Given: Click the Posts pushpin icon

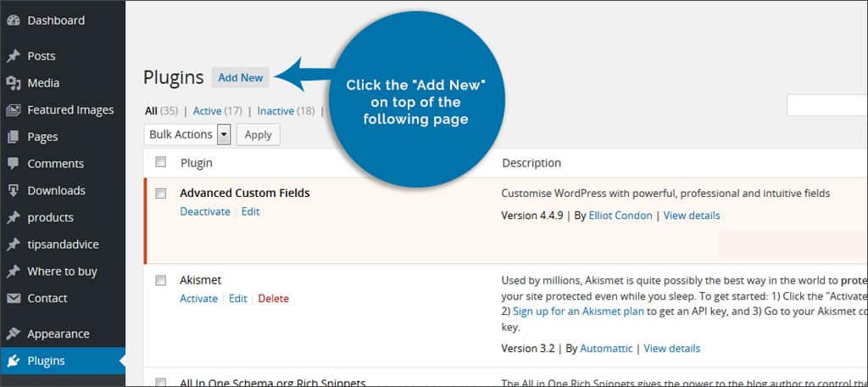Looking at the screenshot, I should (14, 56).
